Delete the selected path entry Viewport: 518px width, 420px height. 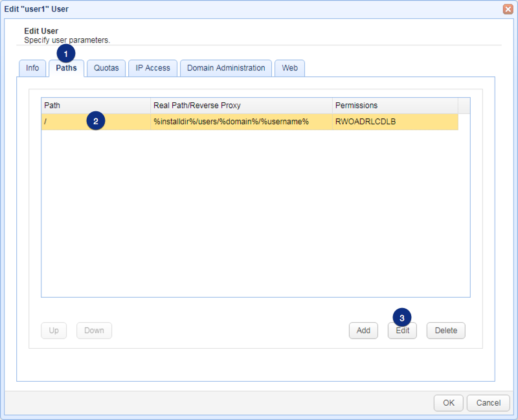pos(445,331)
